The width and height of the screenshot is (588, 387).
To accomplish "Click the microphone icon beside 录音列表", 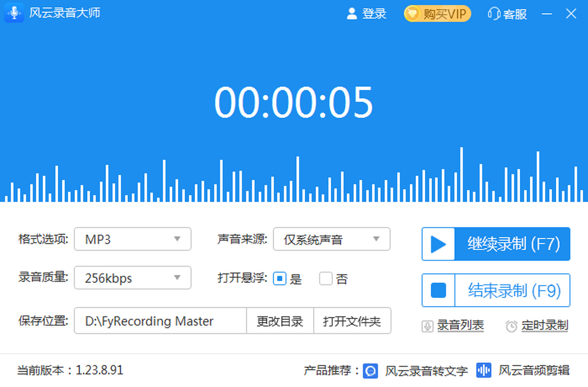I will (427, 326).
